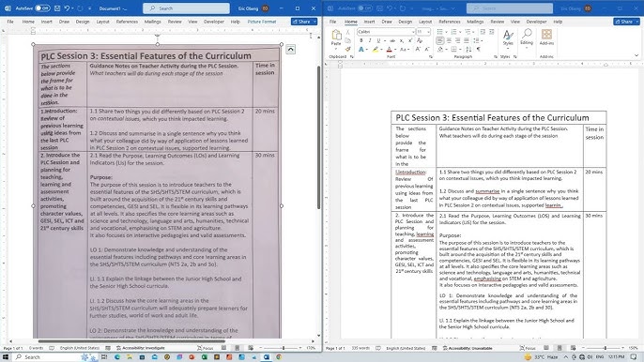Apply Italic formatting from the ribbon

tap(370, 40)
